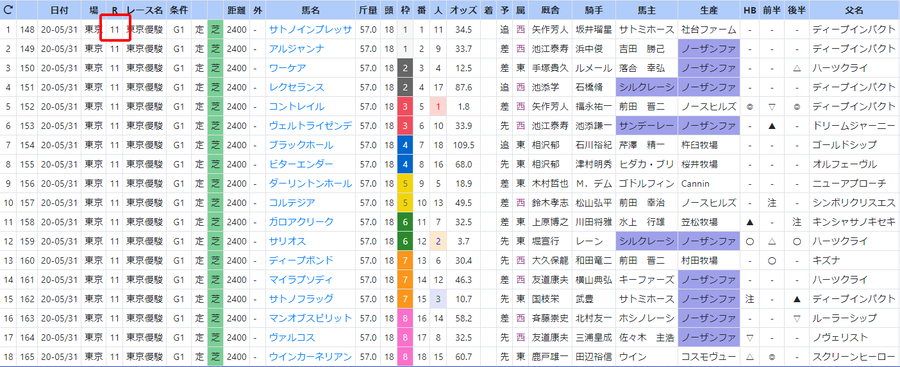The width and height of the screenshot is (900, 367).
Task: Select highlighted owner cell サンデーレー
Action: [646, 126]
